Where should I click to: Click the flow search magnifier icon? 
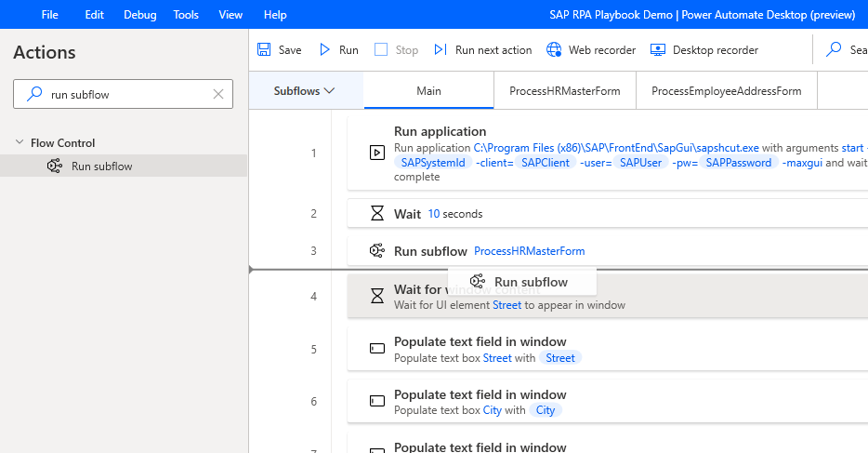pyautogui.click(x=833, y=50)
